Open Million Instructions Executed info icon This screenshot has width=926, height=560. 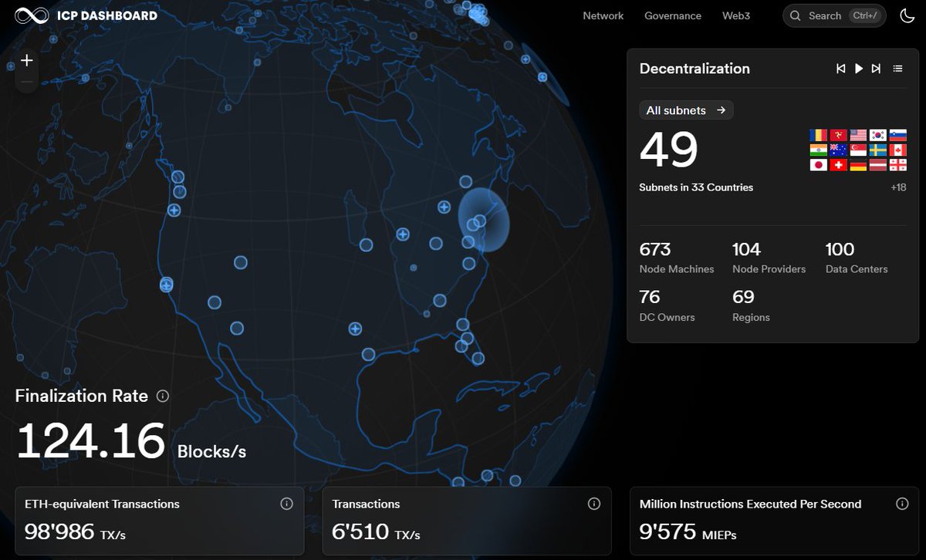pyautogui.click(x=902, y=504)
